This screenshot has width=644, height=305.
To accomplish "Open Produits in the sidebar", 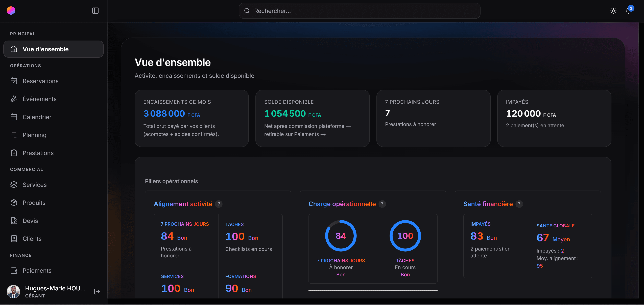I will click(54, 203).
